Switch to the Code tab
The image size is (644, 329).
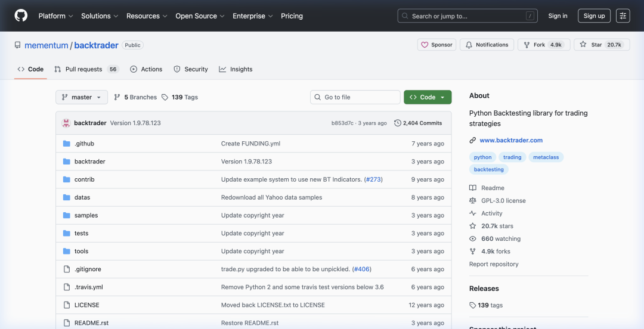[30, 69]
